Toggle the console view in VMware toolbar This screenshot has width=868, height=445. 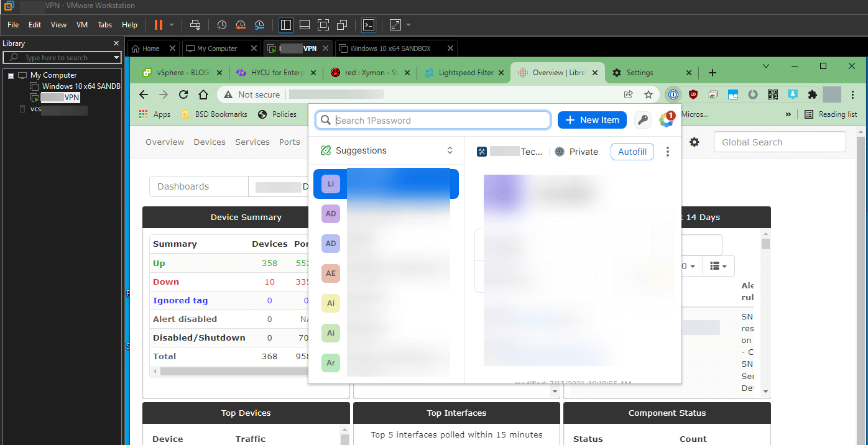point(369,25)
